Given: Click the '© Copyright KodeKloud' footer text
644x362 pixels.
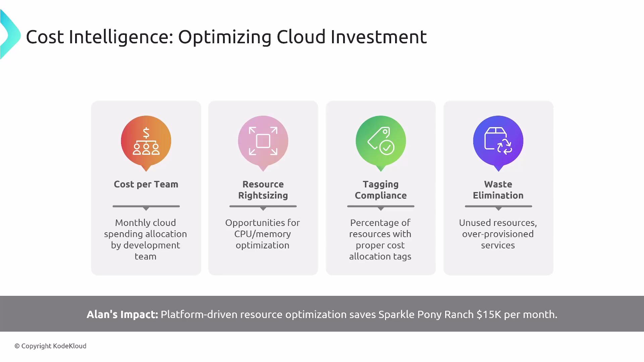Looking at the screenshot, I should point(50,346).
